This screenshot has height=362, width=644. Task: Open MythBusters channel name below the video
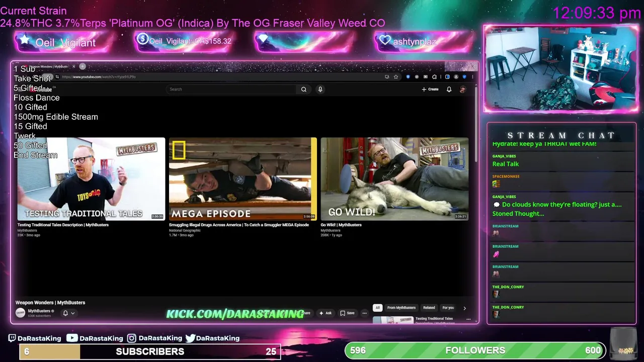[39, 311]
